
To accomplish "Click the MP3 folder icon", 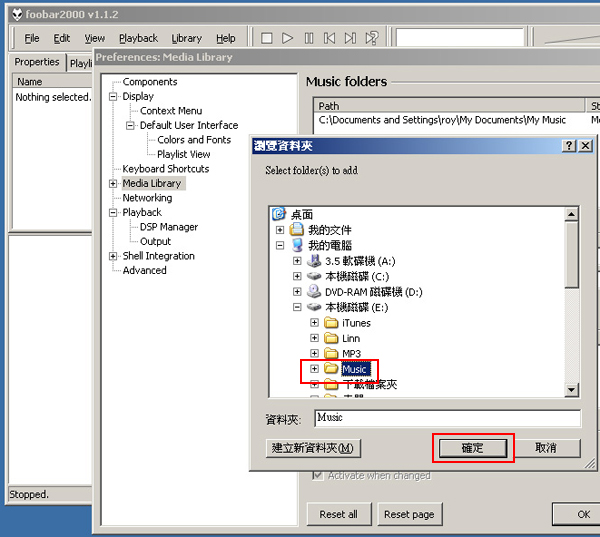I will pyautogui.click(x=331, y=353).
